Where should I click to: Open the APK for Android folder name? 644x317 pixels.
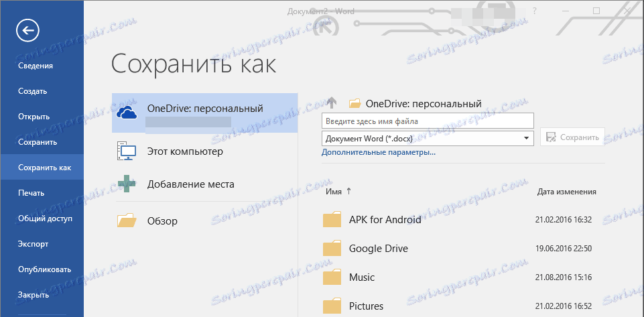click(385, 220)
